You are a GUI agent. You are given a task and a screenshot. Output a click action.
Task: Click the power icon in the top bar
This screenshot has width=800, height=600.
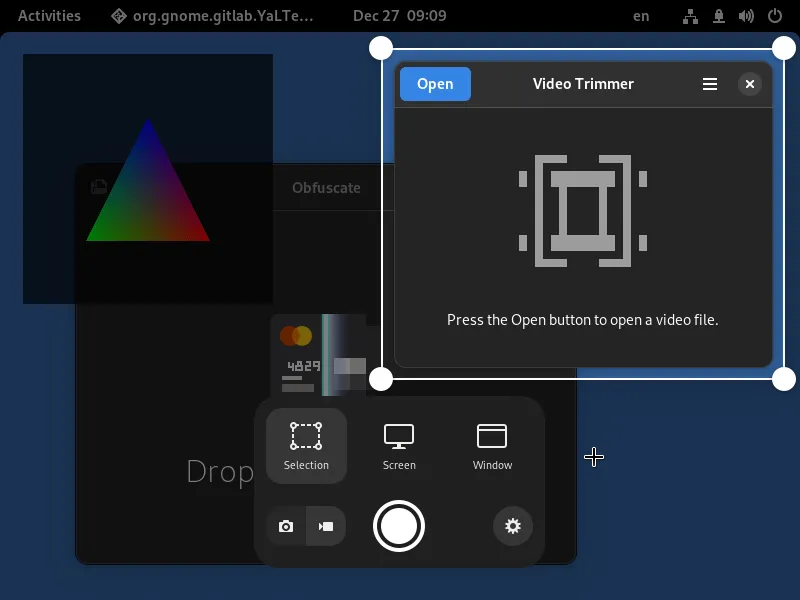(x=773, y=16)
